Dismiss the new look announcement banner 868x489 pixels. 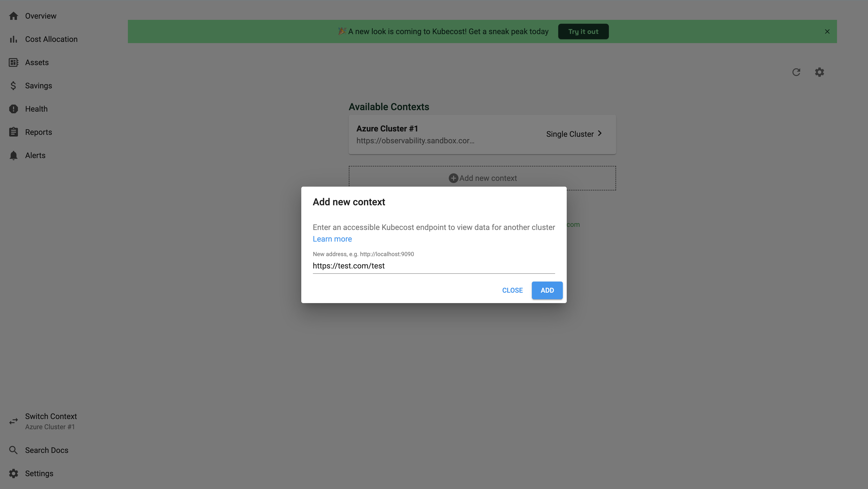[x=827, y=31]
